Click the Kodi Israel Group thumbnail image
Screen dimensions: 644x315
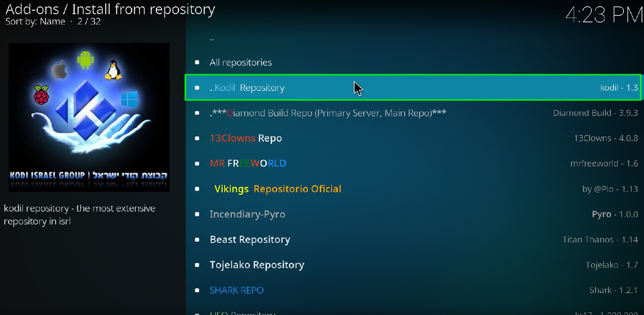click(89, 117)
